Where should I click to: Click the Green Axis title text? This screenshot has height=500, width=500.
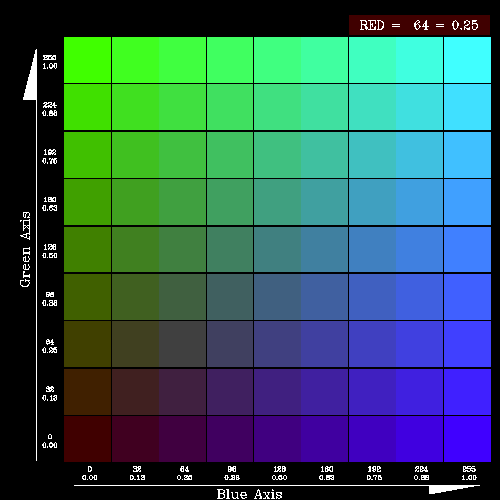coord(25,249)
